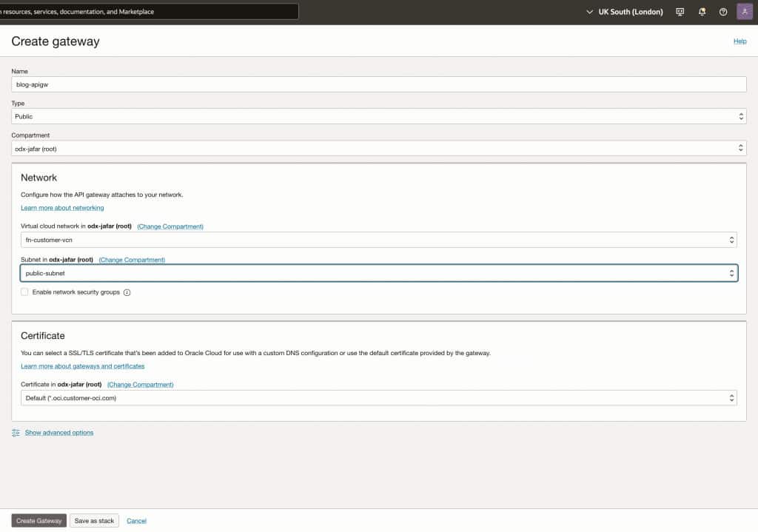Click Change Compartment for Certificate

point(140,385)
